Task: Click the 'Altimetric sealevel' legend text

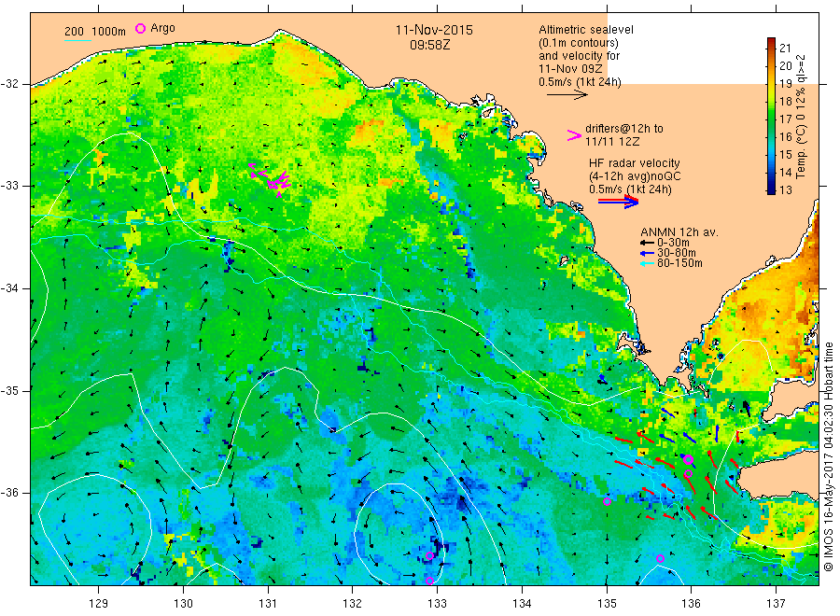Action: coord(585,30)
